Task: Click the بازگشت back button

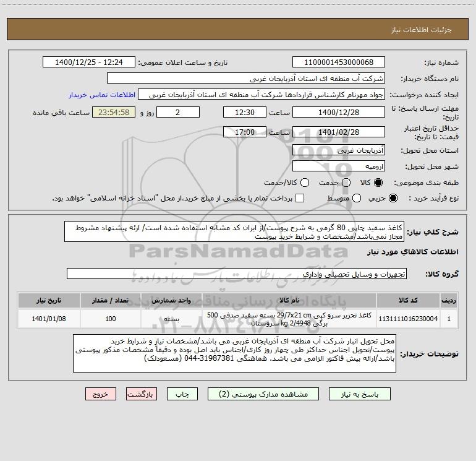Action: click(142, 394)
